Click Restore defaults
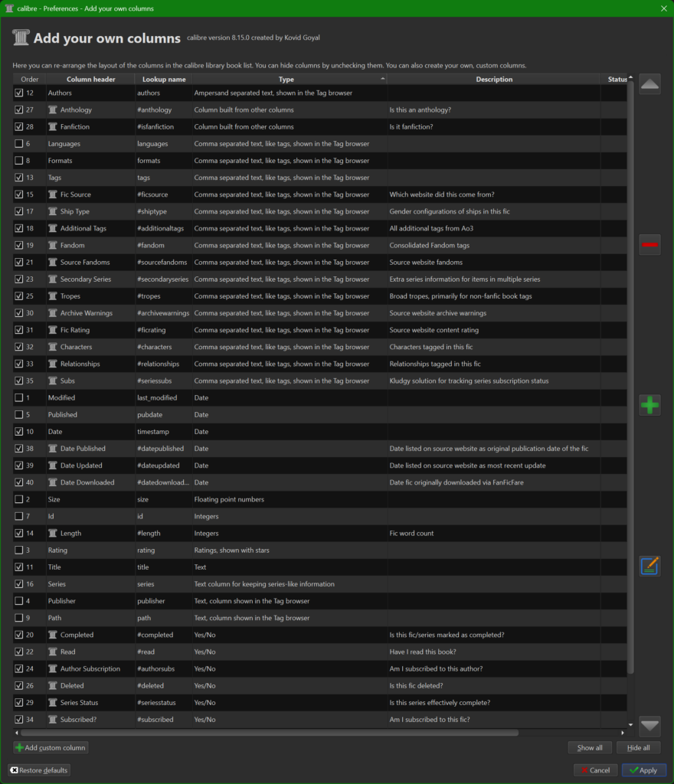The width and height of the screenshot is (674, 784). click(x=38, y=770)
